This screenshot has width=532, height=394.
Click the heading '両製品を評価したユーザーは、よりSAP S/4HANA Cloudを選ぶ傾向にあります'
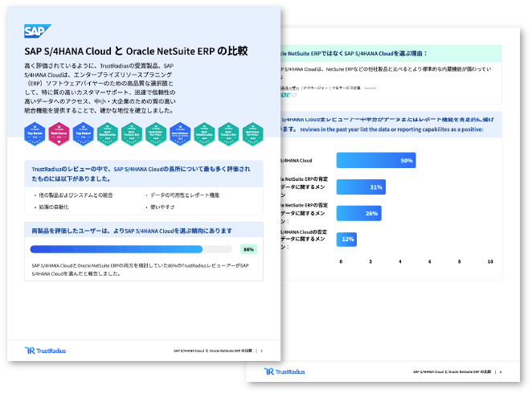pos(132,231)
